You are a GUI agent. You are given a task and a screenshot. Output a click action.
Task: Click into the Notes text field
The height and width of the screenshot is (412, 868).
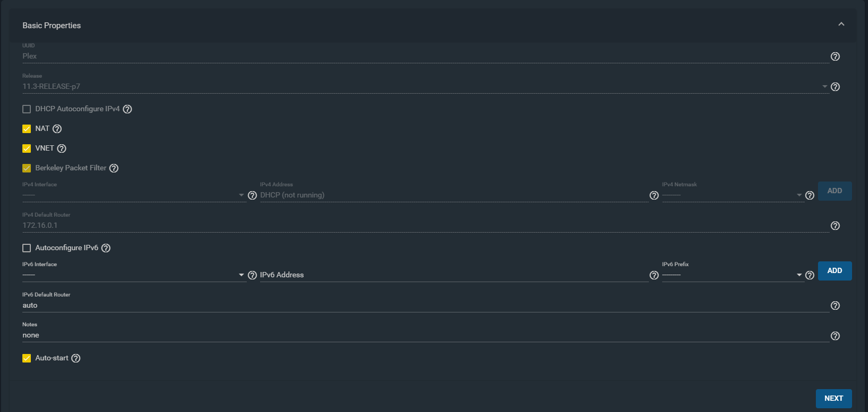(425, 335)
